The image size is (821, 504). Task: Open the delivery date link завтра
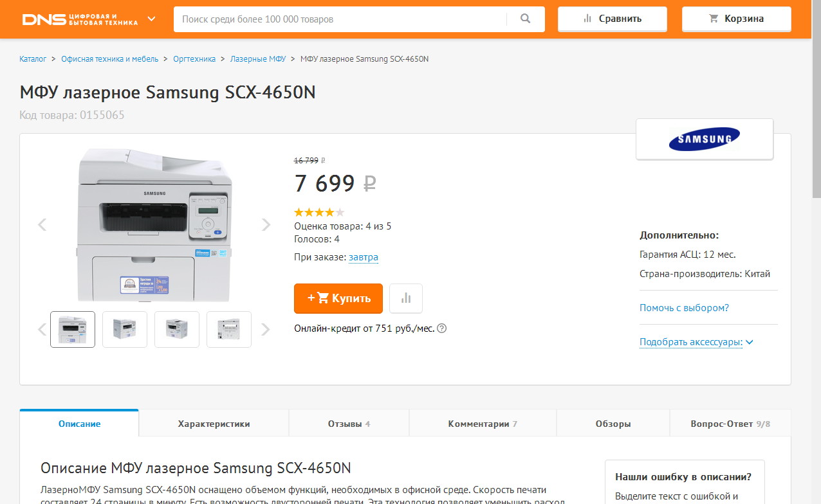click(x=364, y=257)
